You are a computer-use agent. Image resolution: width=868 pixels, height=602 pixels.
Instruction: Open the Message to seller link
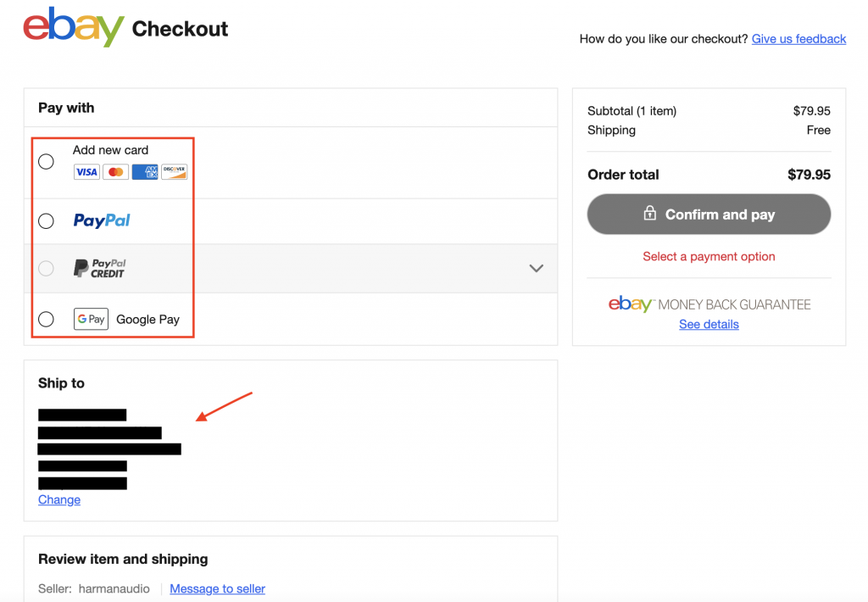click(217, 588)
